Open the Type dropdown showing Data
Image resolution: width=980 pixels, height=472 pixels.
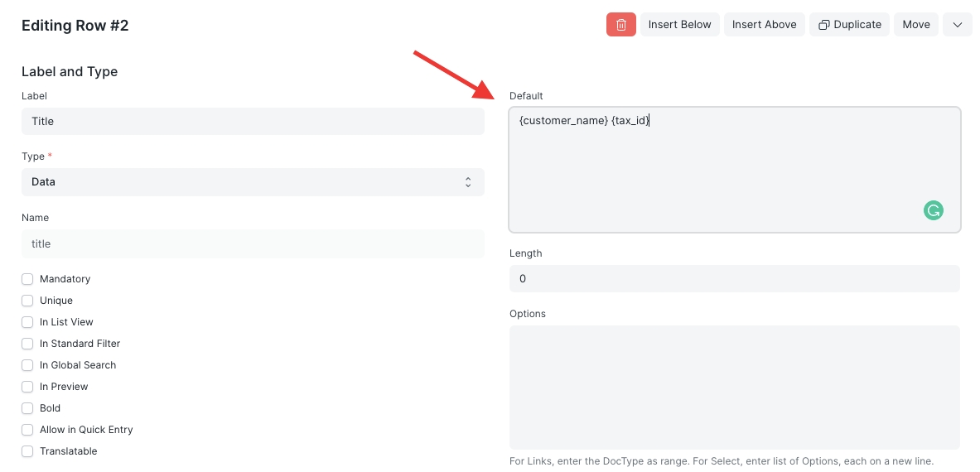click(253, 182)
